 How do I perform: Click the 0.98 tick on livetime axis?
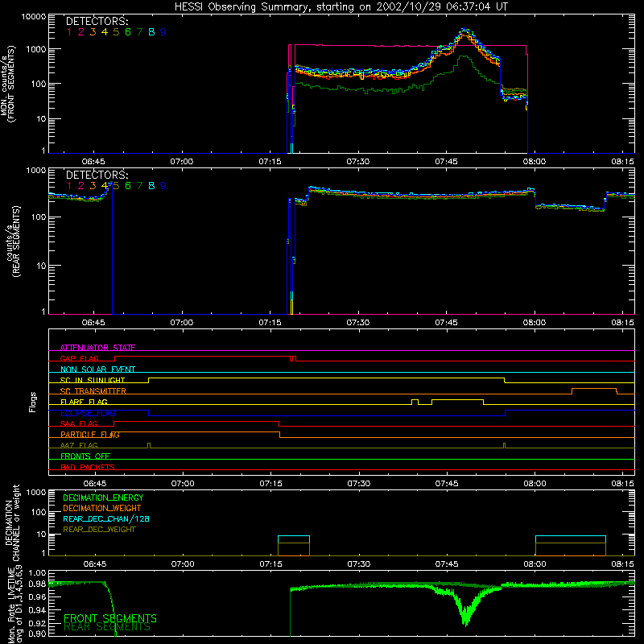point(37,584)
